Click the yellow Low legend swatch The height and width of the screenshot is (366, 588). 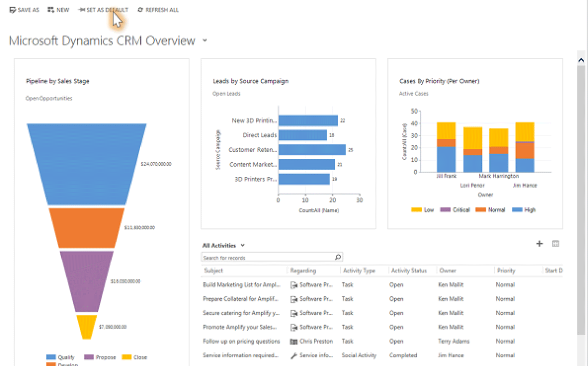pos(416,210)
